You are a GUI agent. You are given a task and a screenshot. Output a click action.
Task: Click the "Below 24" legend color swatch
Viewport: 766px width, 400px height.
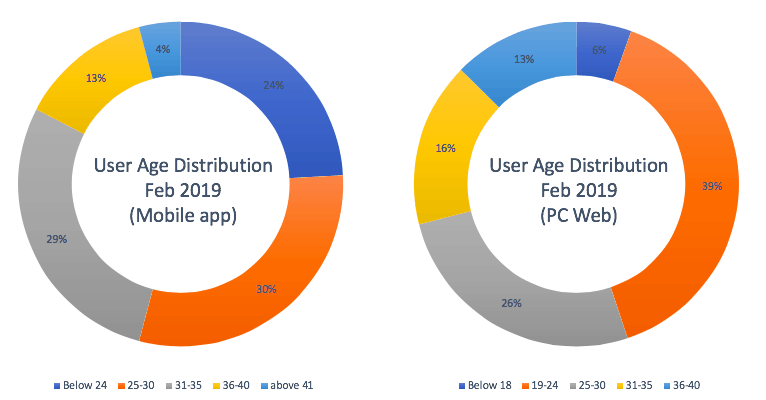coord(62,385)
